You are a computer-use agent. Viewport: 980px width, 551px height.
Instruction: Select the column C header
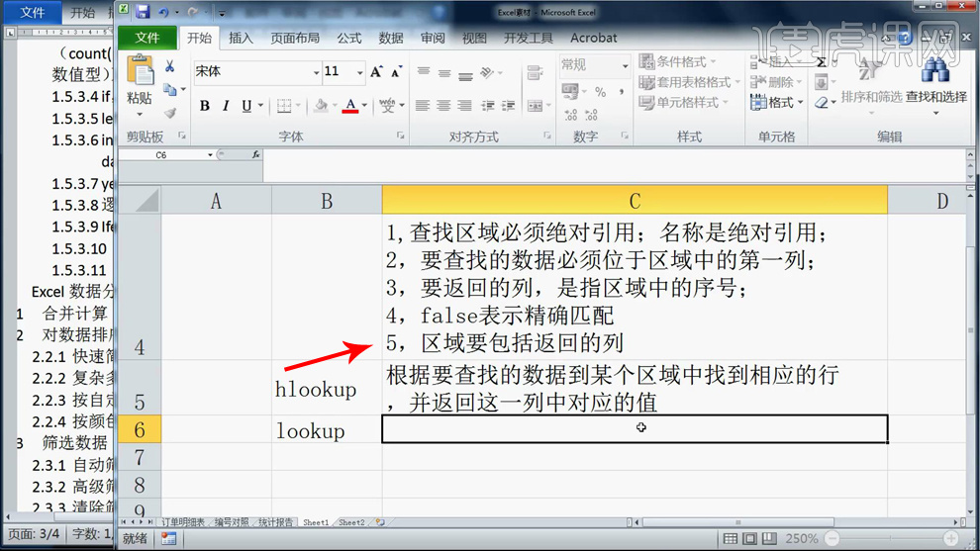tap(635, 201)
